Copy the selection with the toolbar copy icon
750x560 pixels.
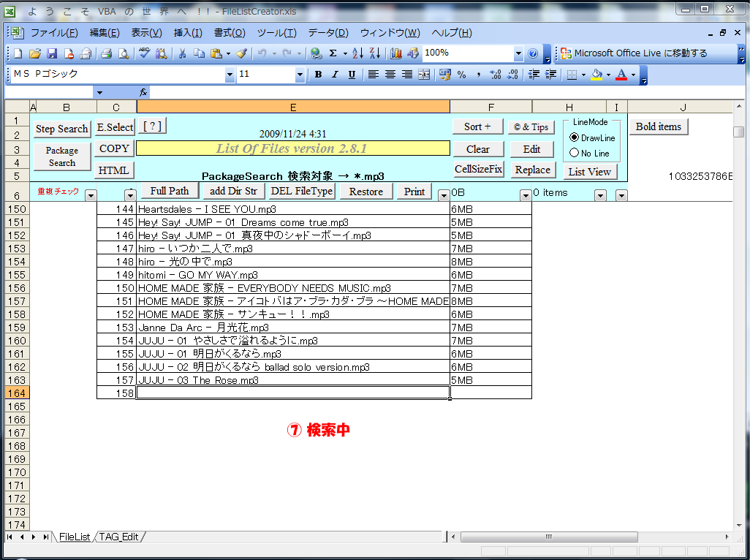[199, 53]
